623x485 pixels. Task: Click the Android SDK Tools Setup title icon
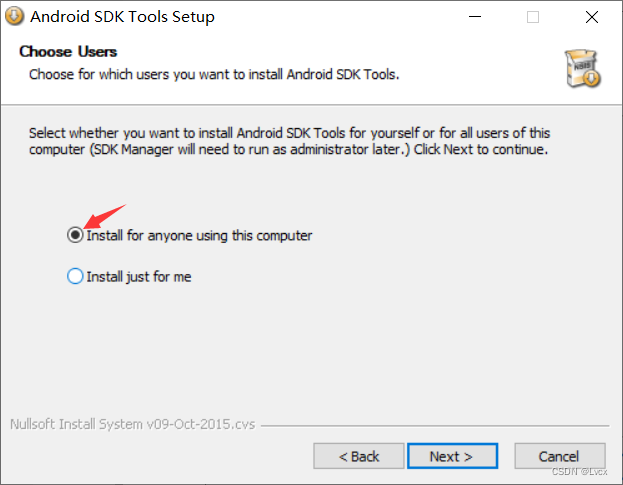coord(14,17)
